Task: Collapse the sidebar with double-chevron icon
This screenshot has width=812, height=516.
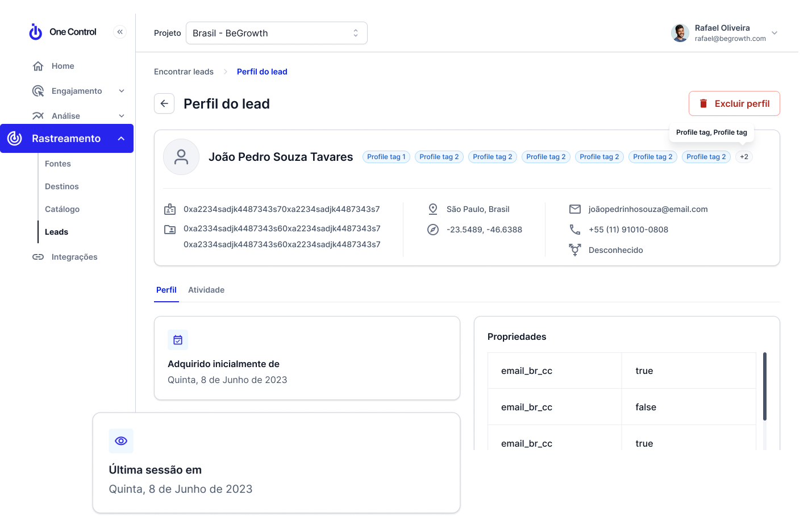Action: pos(120,32)
